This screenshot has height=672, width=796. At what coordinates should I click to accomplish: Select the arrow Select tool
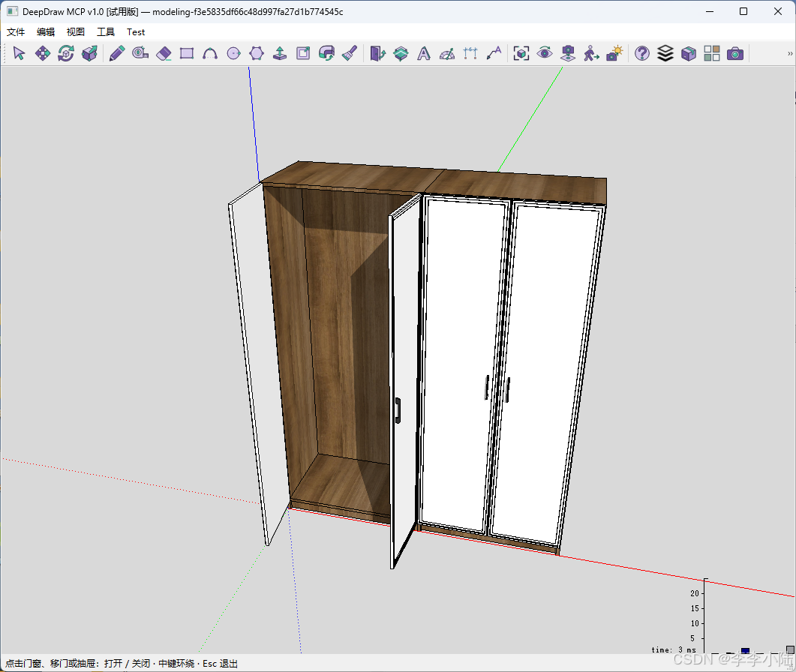19,53
